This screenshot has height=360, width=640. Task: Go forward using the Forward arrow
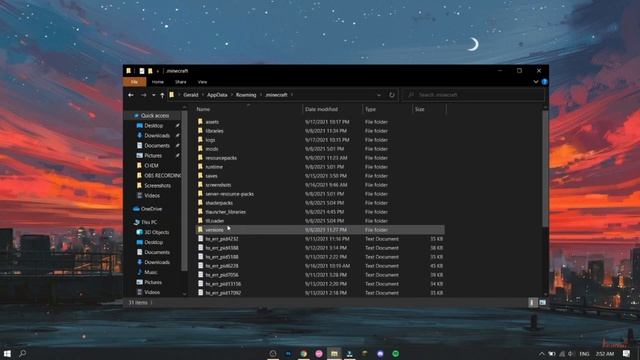tap(143, 95)
